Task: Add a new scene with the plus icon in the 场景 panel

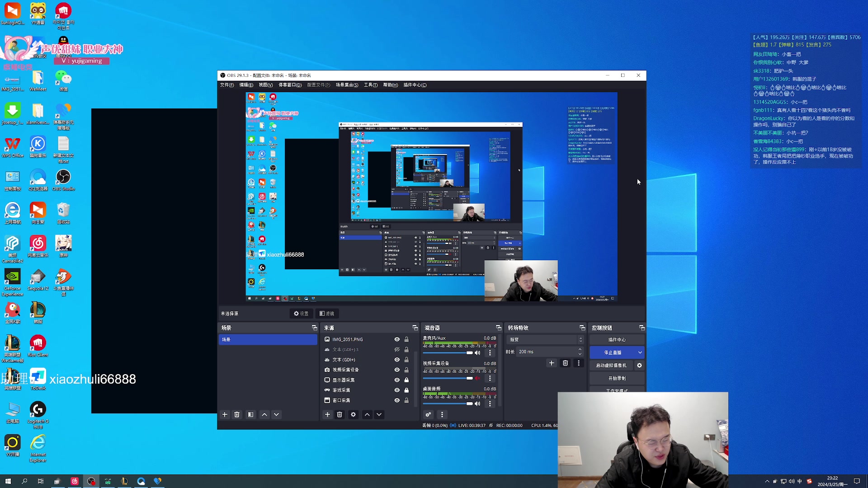Action: (225, 414)
